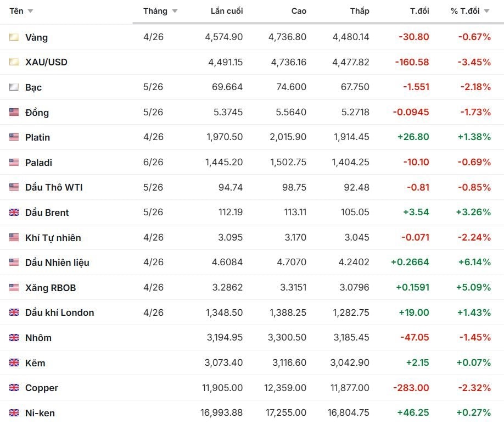Sort by % T.đổi column arrow
The width and height of the screenshot is (504, 424).
[486, 12]
